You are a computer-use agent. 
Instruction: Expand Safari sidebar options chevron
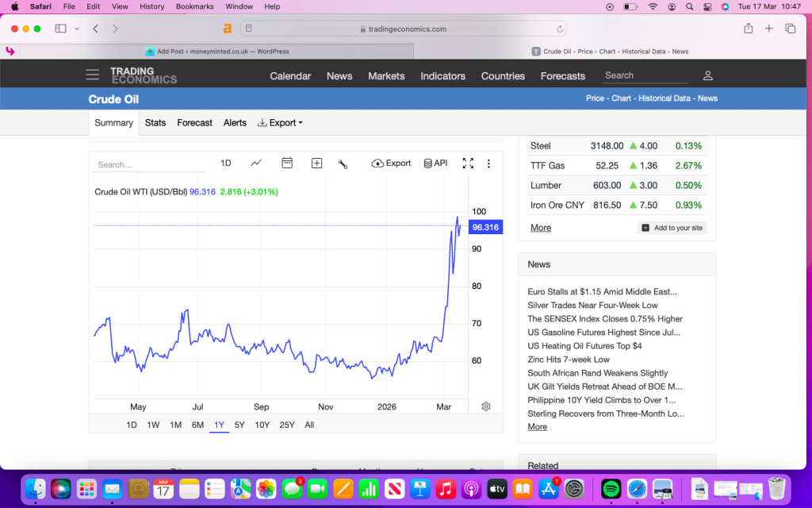coord(77,29)
